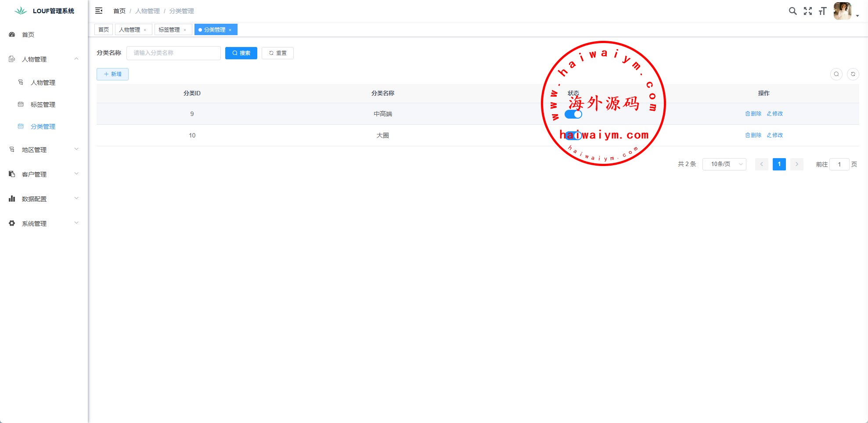
Task: Click the 分类名称 search input field
Action: 173,53
